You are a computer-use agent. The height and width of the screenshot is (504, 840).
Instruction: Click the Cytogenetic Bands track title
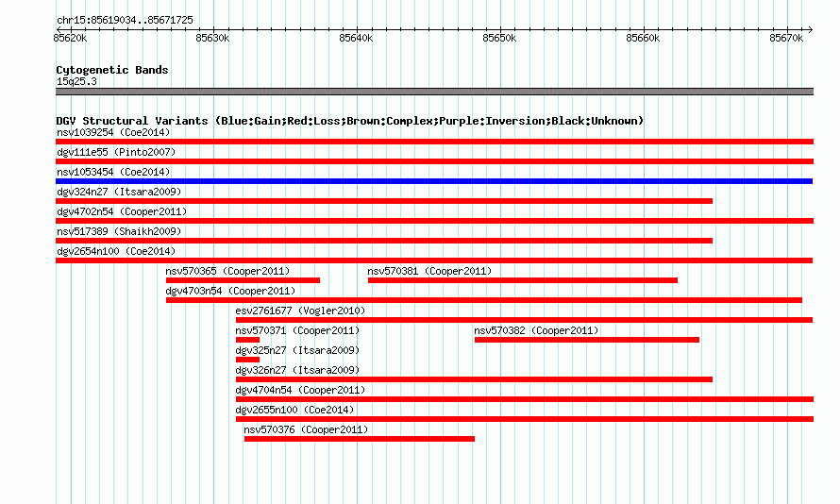112,70
